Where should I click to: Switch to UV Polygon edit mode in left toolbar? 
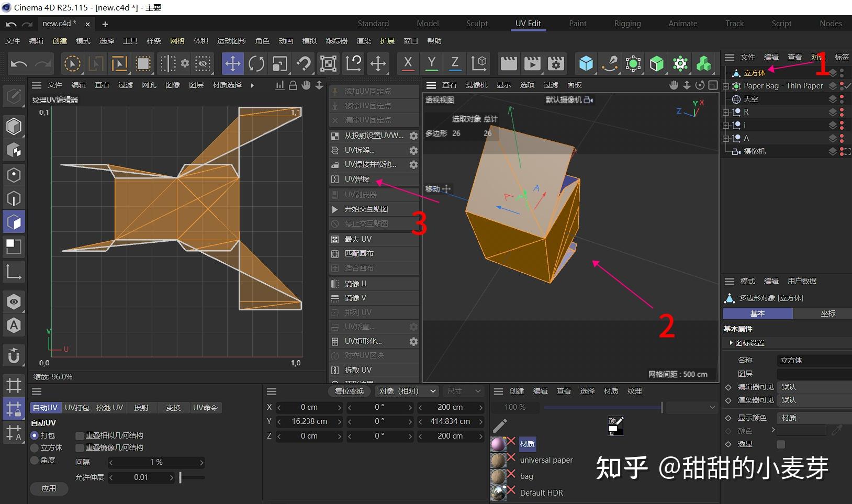click(14, 221)
